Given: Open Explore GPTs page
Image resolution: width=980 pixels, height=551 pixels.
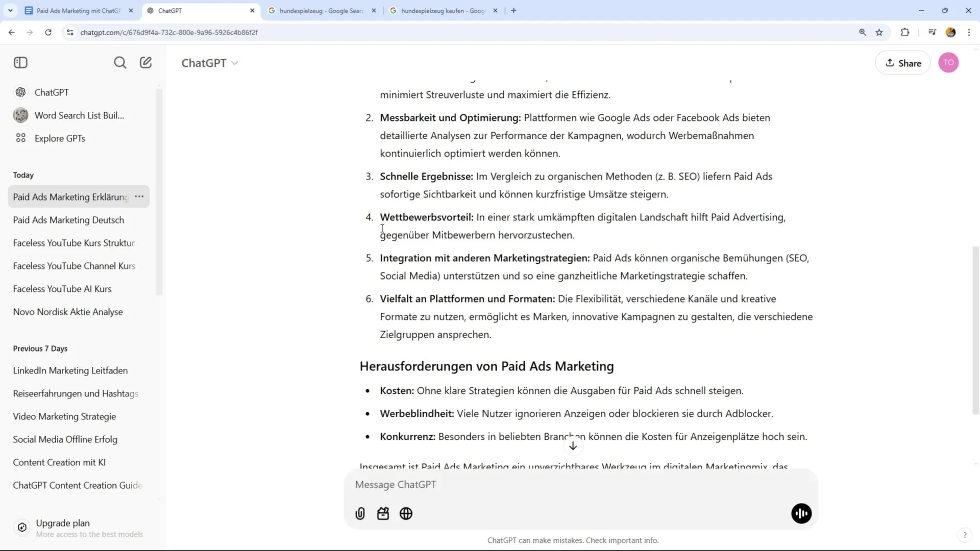Looking at the screenshot, I should coord(79,138).
